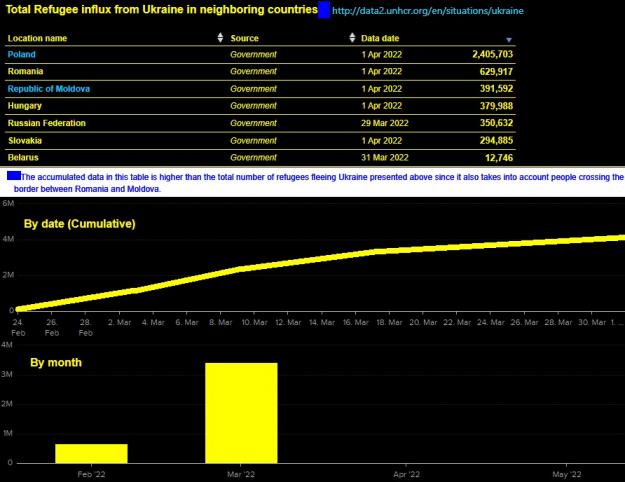The height and width of the screenshot is (482, 625).
Task: Click the Mar '22 bar in monthly chart
Action: [x=241, y=413]
